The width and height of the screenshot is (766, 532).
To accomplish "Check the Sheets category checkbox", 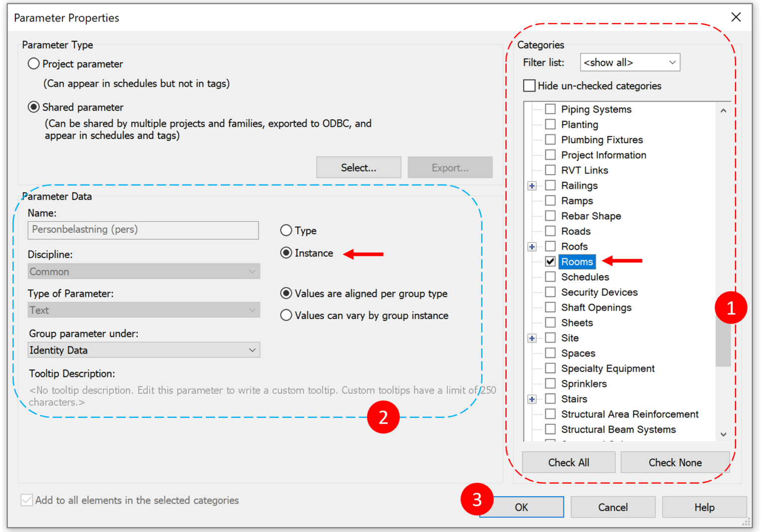I will (550, 323).
